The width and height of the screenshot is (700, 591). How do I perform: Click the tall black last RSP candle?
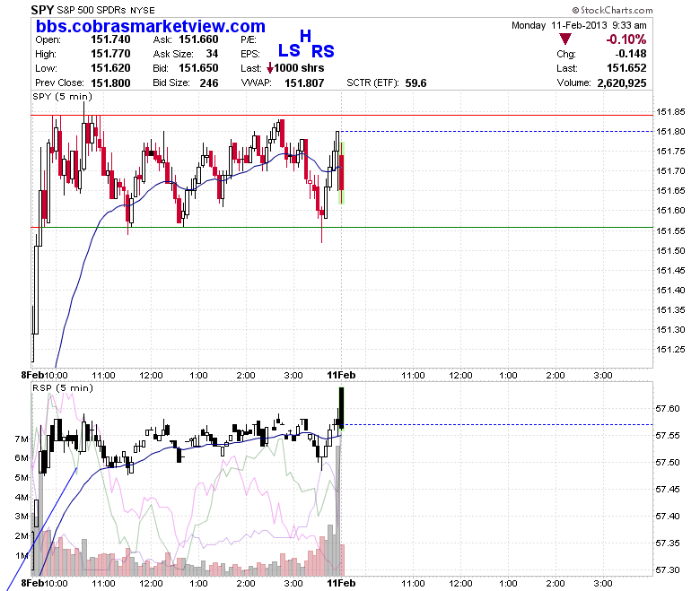342,408
